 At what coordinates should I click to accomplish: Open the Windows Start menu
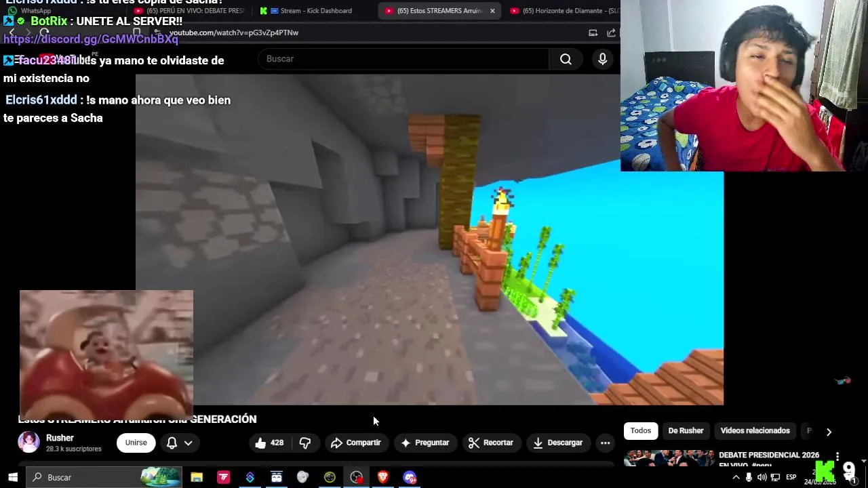tap(13, 477)
